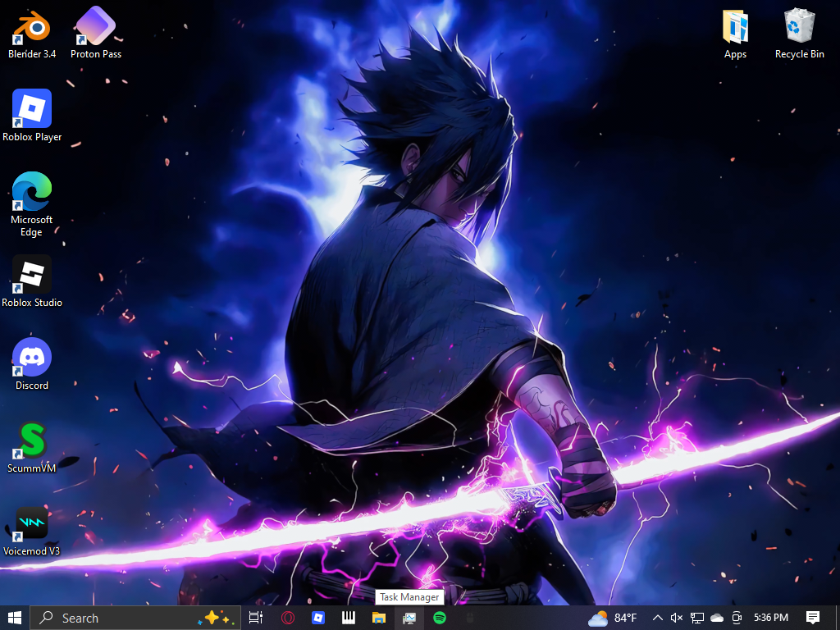Open the piano keys app on taskbar
The height and width of the screenshot is (630, 840).
[348, 618]
